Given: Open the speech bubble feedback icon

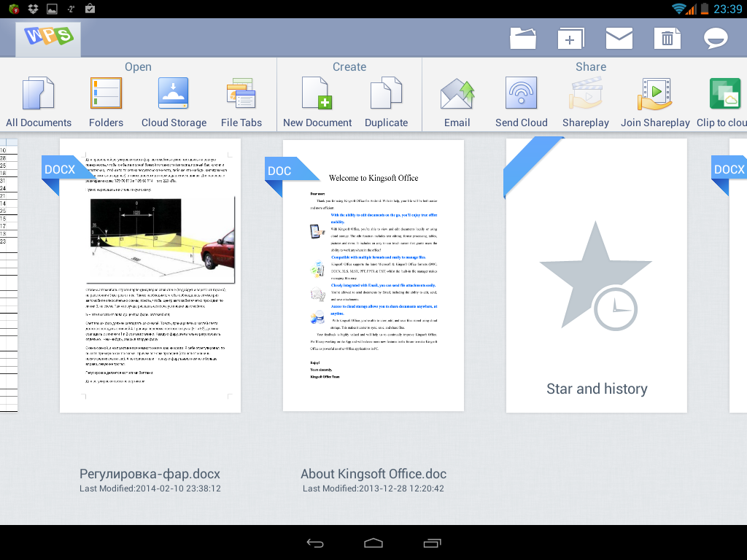Looking at the screenshot, I should pyautogui.click(x=716, y=38).
